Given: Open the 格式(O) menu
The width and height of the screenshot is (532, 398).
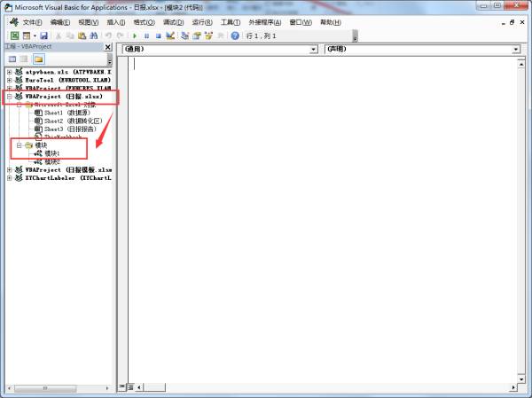Looking at the screenshot, I should pyautogui.click(x=145, y=22).
